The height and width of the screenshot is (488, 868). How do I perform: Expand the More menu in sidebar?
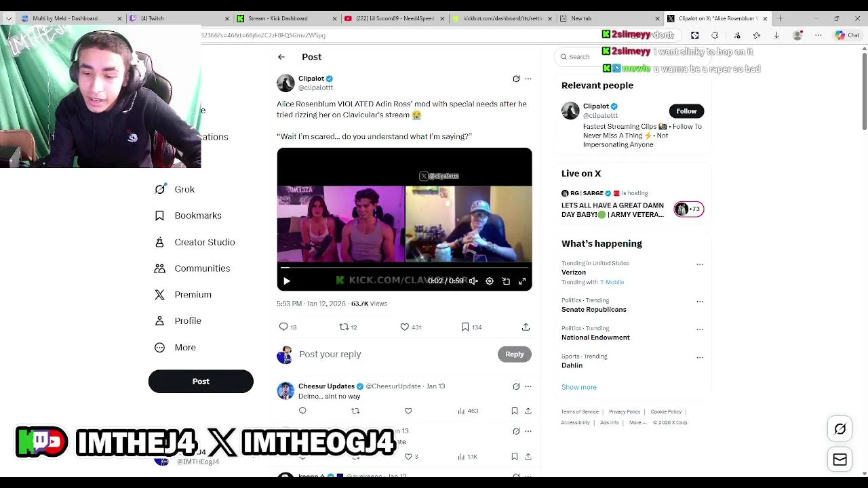[176, 347]
